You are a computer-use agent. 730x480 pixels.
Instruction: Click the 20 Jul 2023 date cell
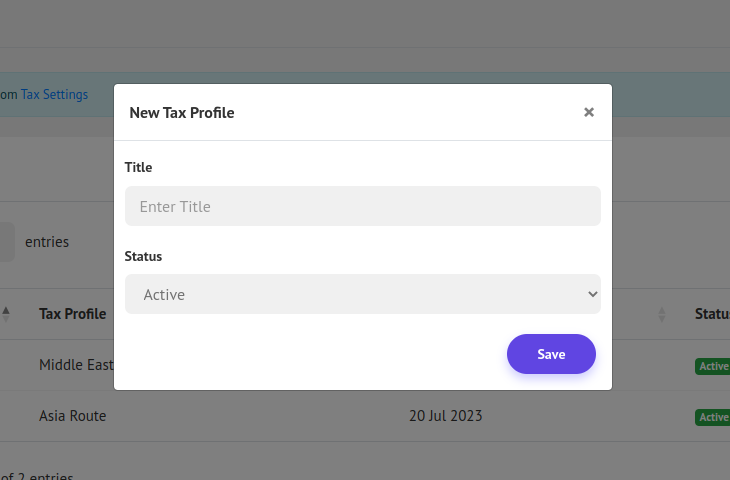(x=445, y=416)
